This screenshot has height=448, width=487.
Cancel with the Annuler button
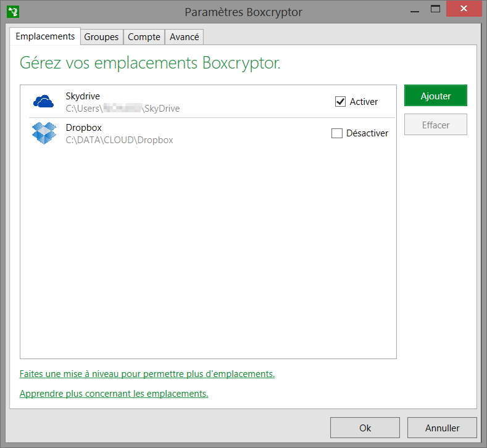(x=442, y=428)
